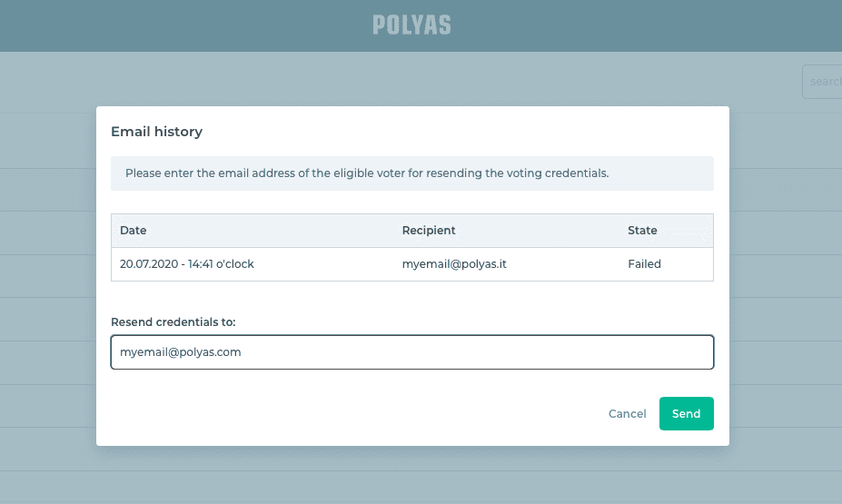
Task: Click the 20.07.2020 date entry
Action: [x=187, y=264]
